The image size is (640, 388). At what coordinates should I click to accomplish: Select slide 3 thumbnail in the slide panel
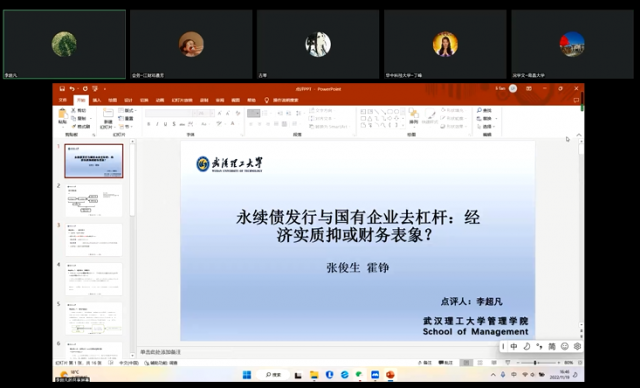[x=94, y=240]
